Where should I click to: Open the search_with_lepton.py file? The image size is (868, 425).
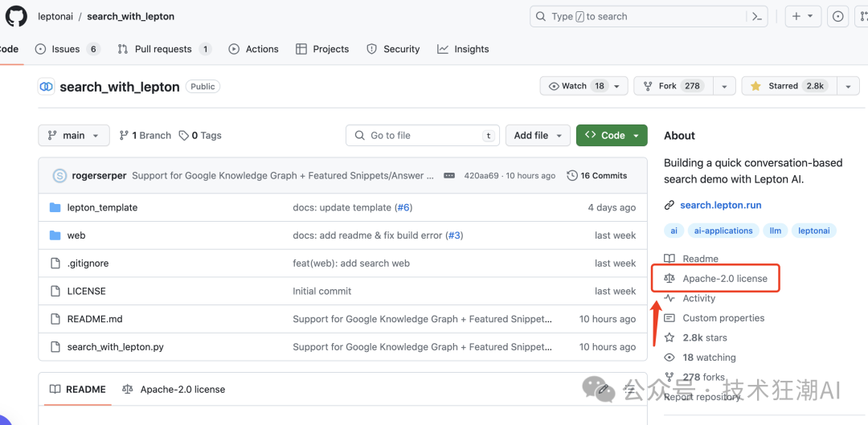(x=115, y=347)
